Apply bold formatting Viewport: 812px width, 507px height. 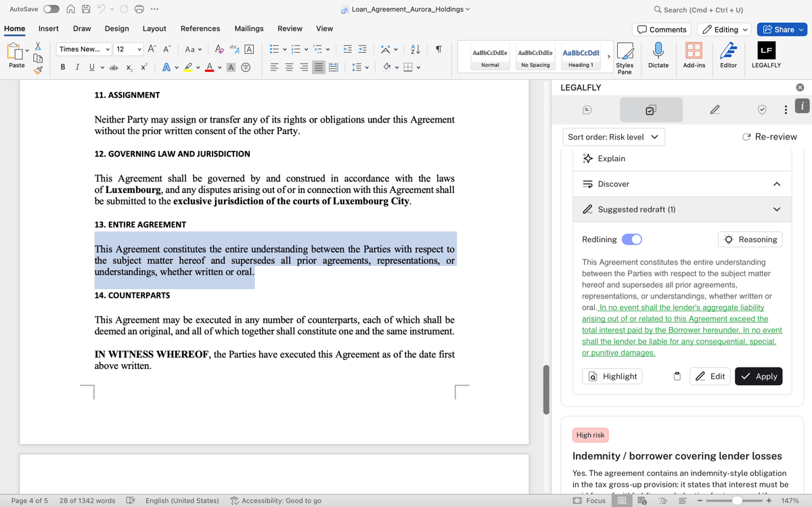[63, 67]
